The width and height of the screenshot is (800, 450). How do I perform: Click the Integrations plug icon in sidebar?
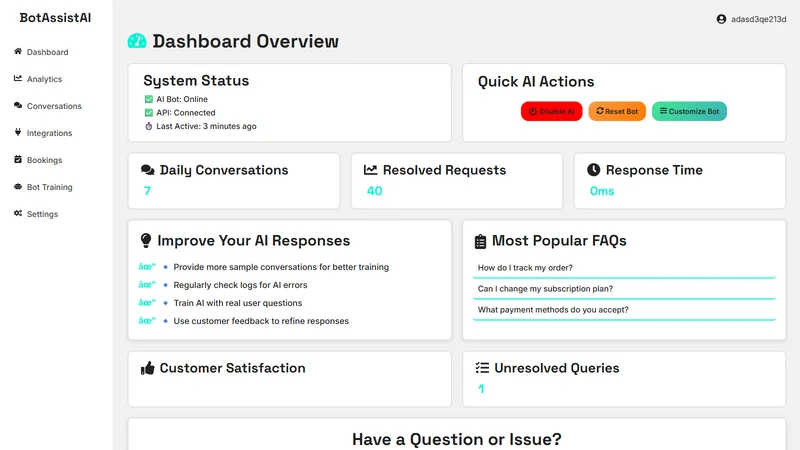click(x=18, y=132)
